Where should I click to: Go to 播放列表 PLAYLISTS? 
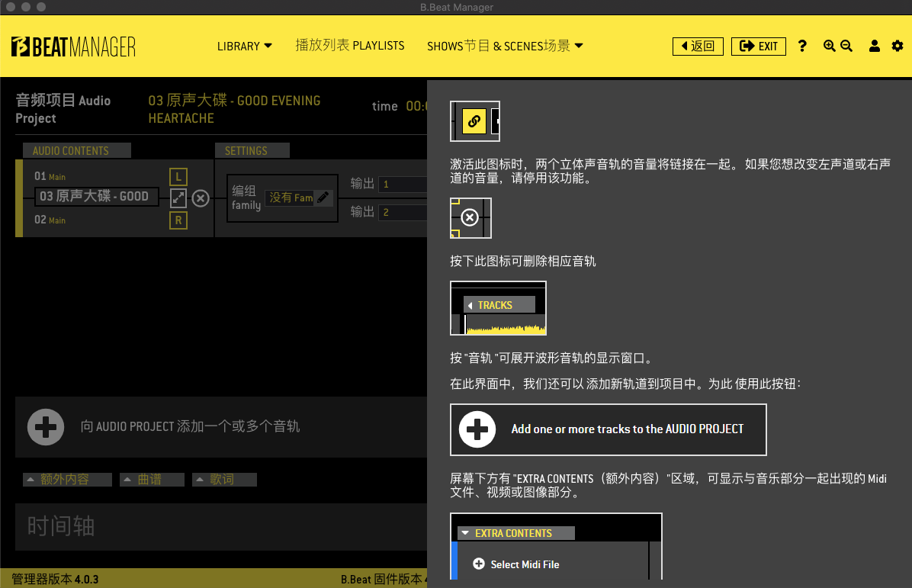[349, 45]
